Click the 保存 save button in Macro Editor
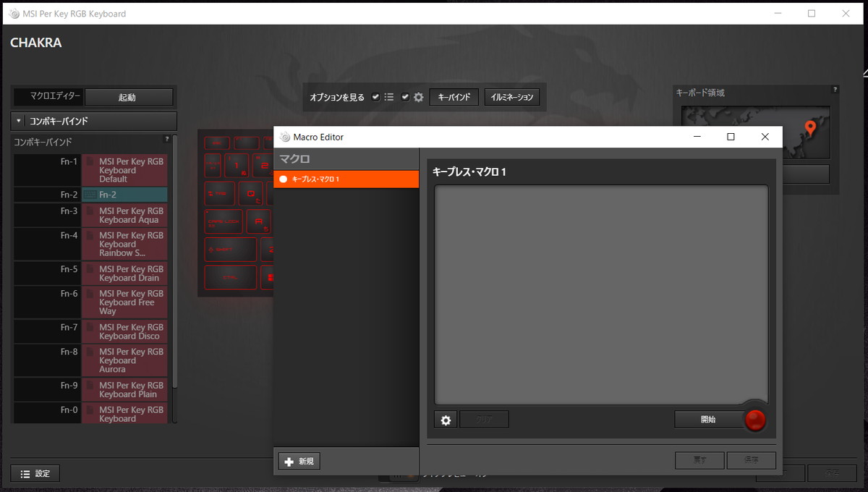 click(x=752, y=460)
